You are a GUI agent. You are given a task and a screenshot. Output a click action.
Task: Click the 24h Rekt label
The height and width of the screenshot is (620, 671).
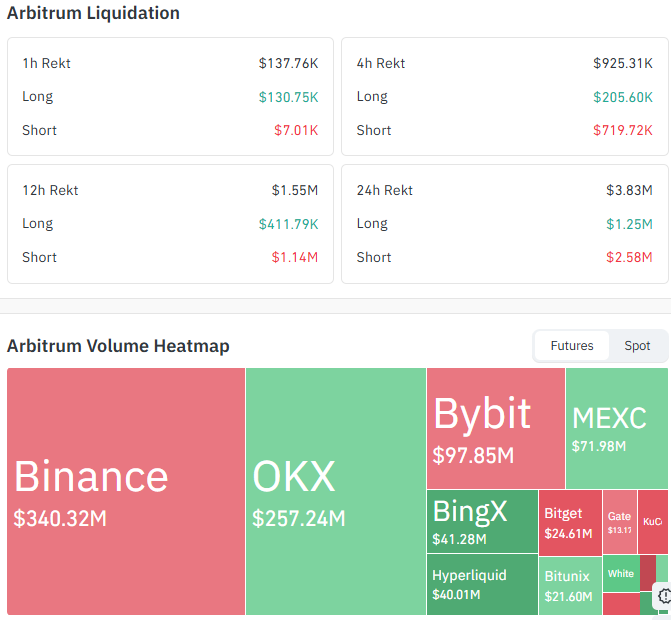[x=384, y=190]
